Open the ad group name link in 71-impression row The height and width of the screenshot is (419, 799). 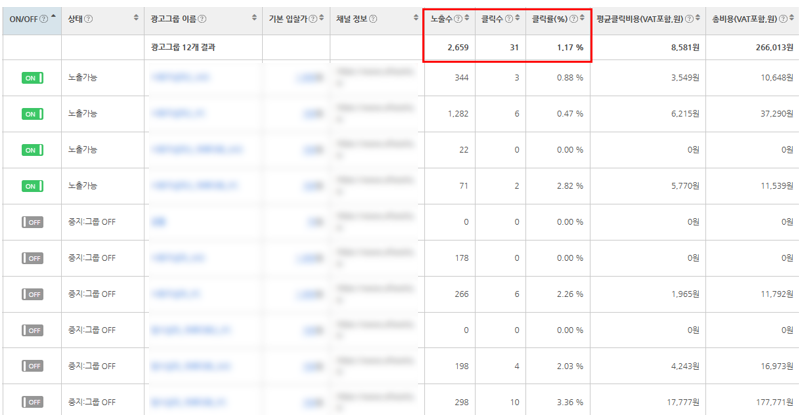point(193,185)
